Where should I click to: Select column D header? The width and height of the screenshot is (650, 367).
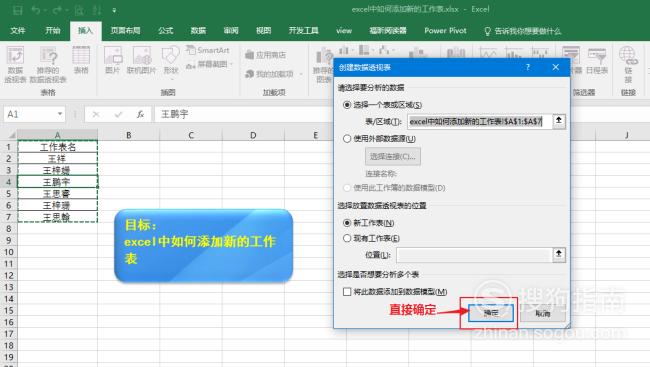[x=253, y=135]
